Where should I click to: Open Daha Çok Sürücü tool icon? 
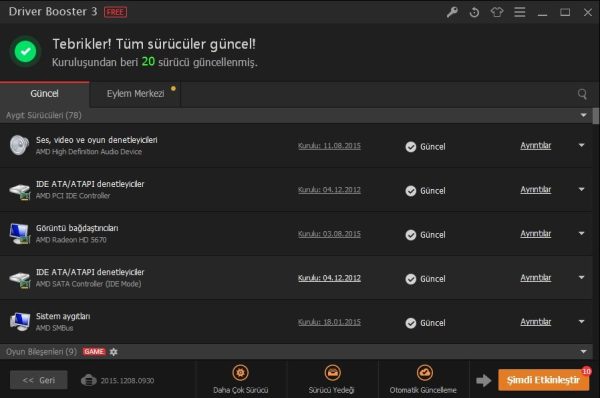point(240,373)
